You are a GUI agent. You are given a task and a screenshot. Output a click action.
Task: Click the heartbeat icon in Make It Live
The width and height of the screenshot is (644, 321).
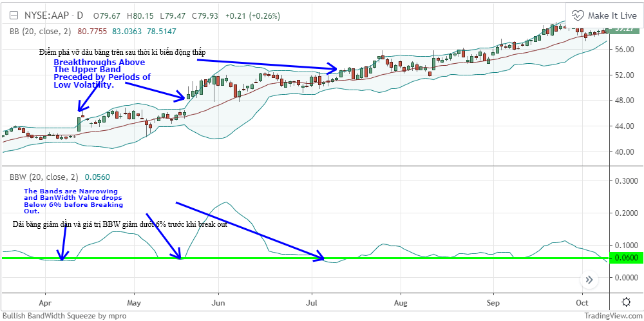click(x=578, y=15)
